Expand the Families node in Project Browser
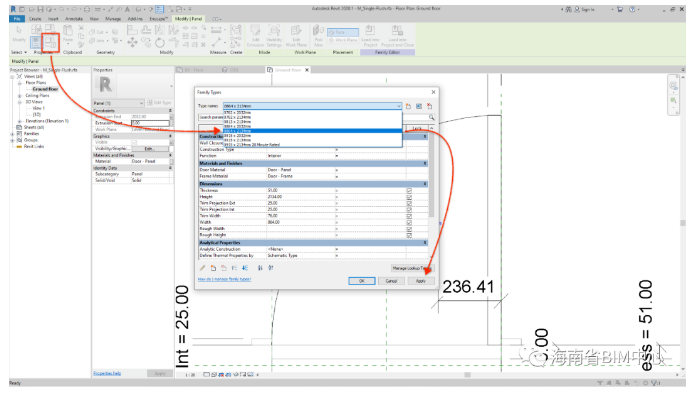Screen dimensions: 689x399 [x=12, y=134]
